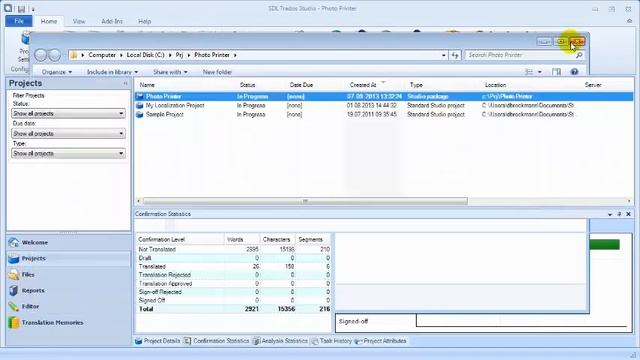Open the Status filter dropdown
Image resolution: width=640 pixels, height=360 pixels.
(x=68, y=113)
